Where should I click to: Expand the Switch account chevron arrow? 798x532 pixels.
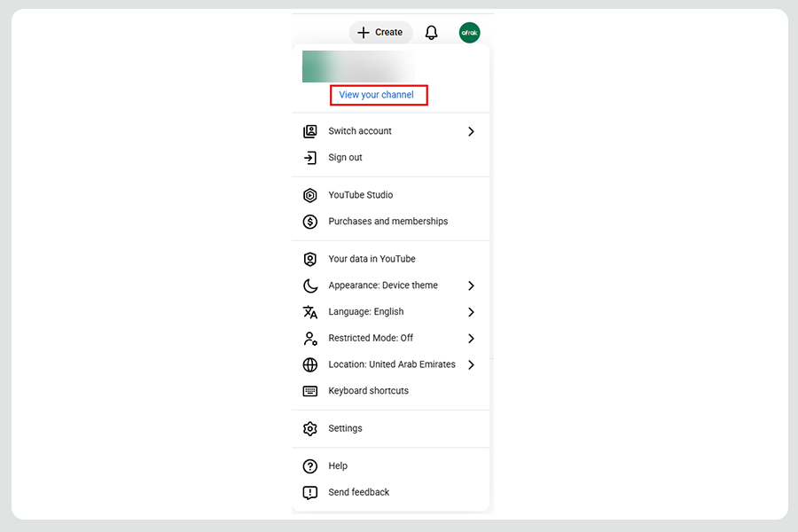click(471, 131)
